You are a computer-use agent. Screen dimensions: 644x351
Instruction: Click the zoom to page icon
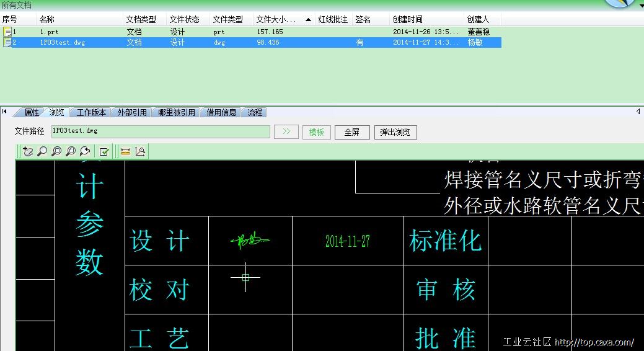[71, 152]
